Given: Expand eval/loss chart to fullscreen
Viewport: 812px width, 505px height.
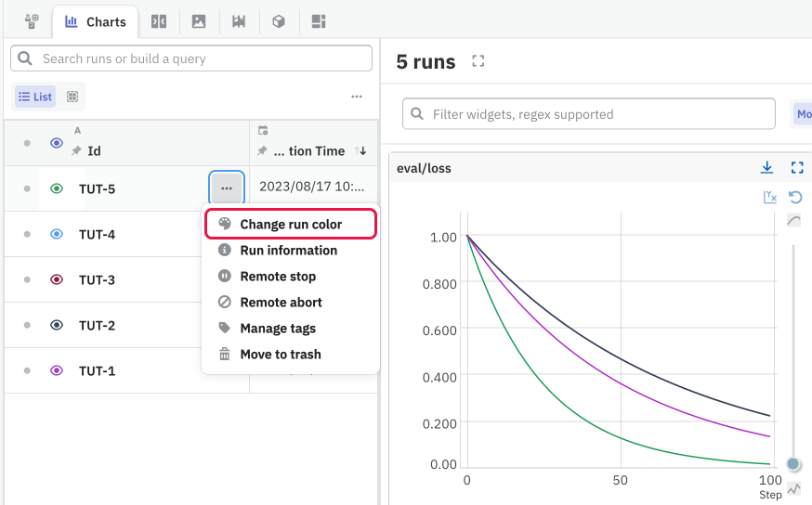Looking at the screenshot, I should [x=796, y=168].
